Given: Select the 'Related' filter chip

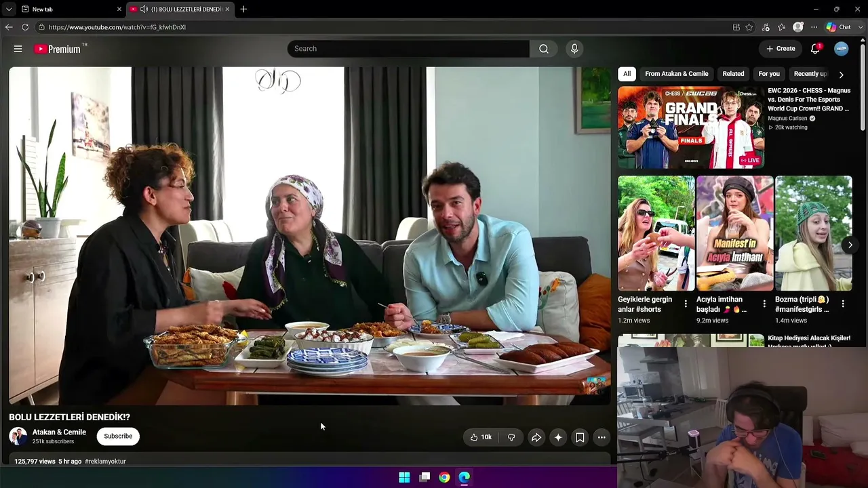Looking at the screenshot, I should [733, 74].
